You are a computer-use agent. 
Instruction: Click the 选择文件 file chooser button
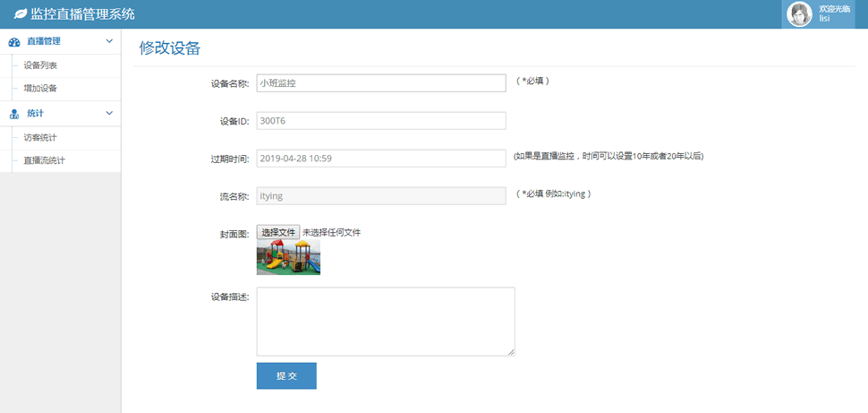tap(278, 232)
